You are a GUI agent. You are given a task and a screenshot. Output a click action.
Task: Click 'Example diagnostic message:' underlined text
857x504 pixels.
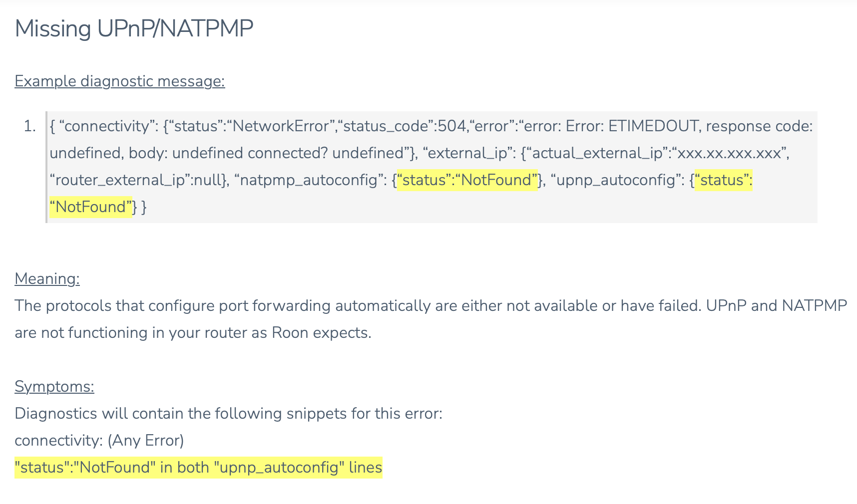click(x=120, y=81)
